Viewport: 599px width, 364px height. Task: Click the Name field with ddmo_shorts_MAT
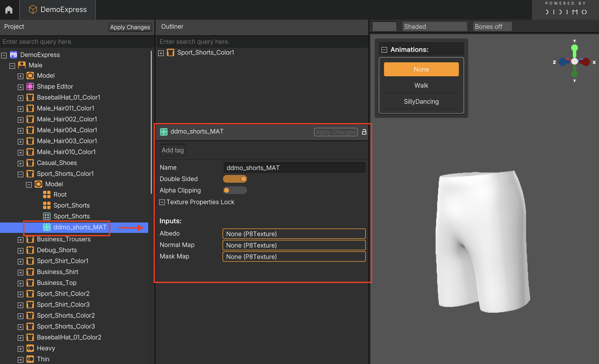tap(294, 168)
